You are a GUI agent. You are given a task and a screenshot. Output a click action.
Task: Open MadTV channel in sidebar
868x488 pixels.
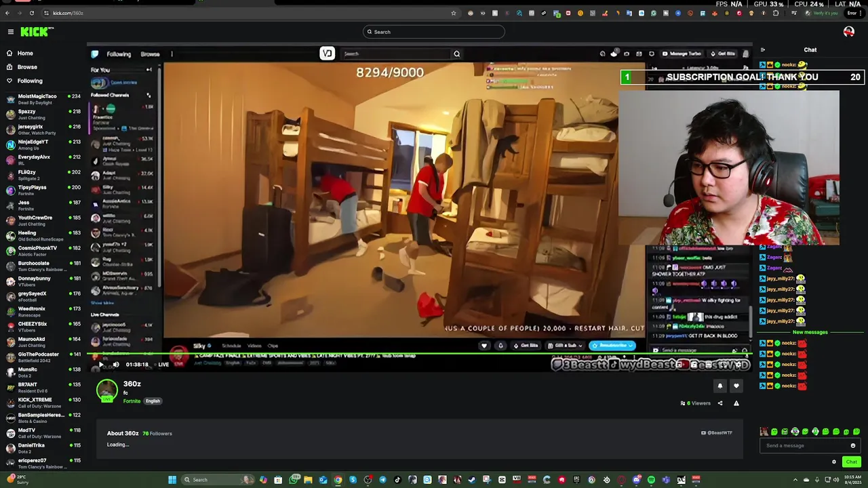pos(42,433)
